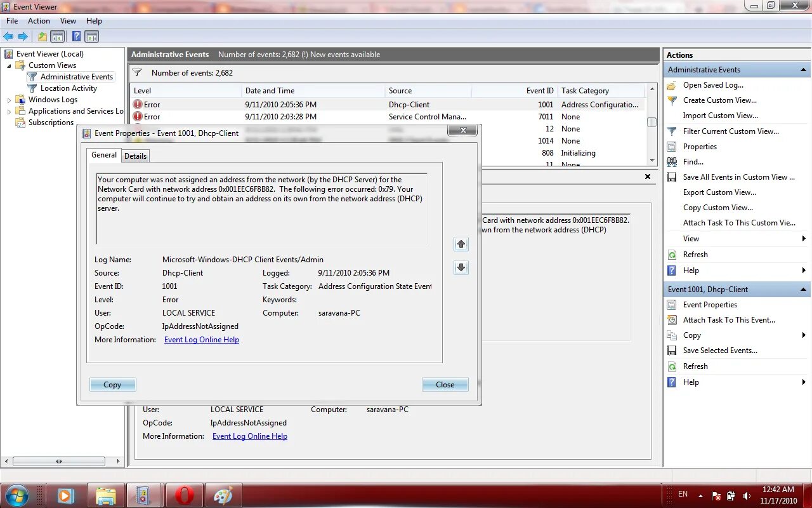Select the General tab
This screenshot has height=508, width=812.
[x=104, y=155]
